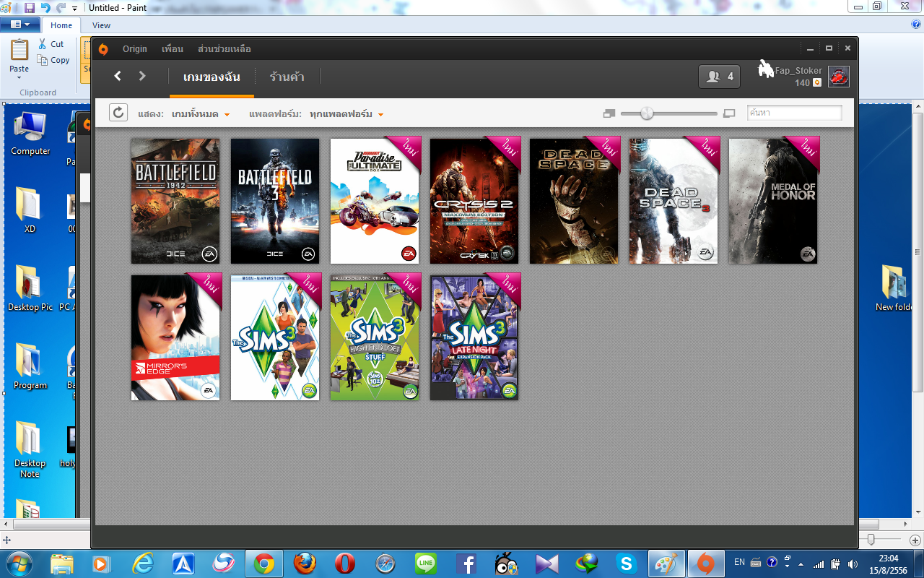Click the ค้นหา search field
924x578 pixels.
(x=794, y=113)
